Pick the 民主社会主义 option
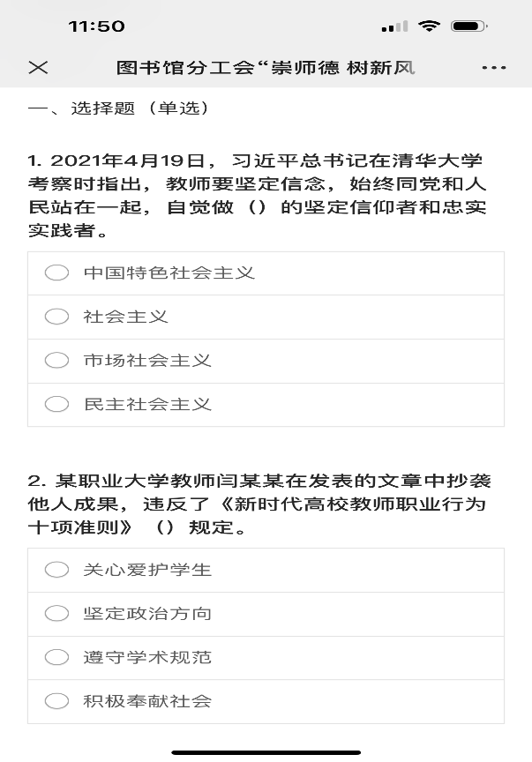 [x=56, y=405]
